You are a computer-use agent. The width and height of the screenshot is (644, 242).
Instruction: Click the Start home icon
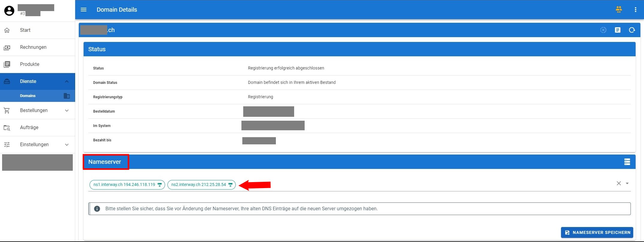coord(7,30)
